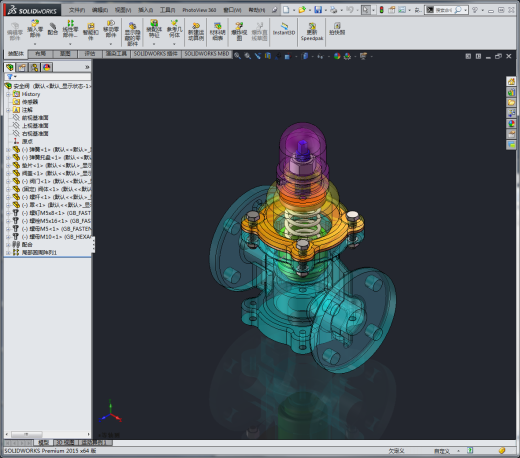Expand the History tree node

(8, 94)
